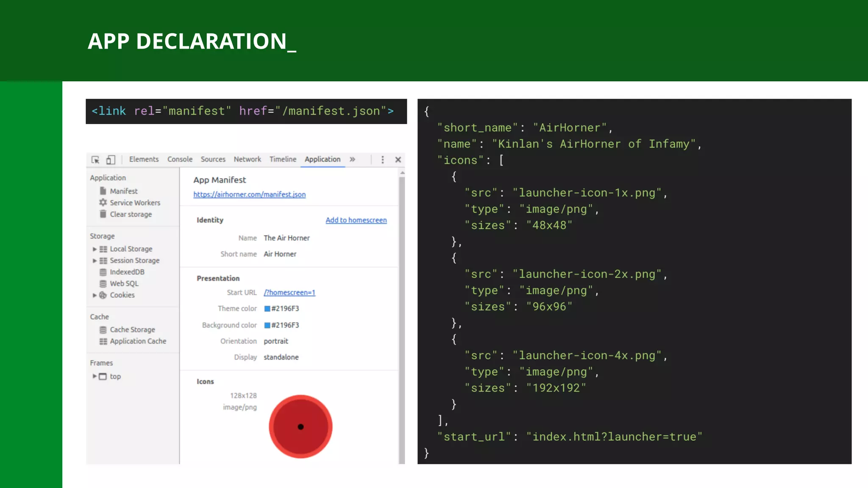
Task: Click the Clear storage trash icon
Action: coord(103,214)
